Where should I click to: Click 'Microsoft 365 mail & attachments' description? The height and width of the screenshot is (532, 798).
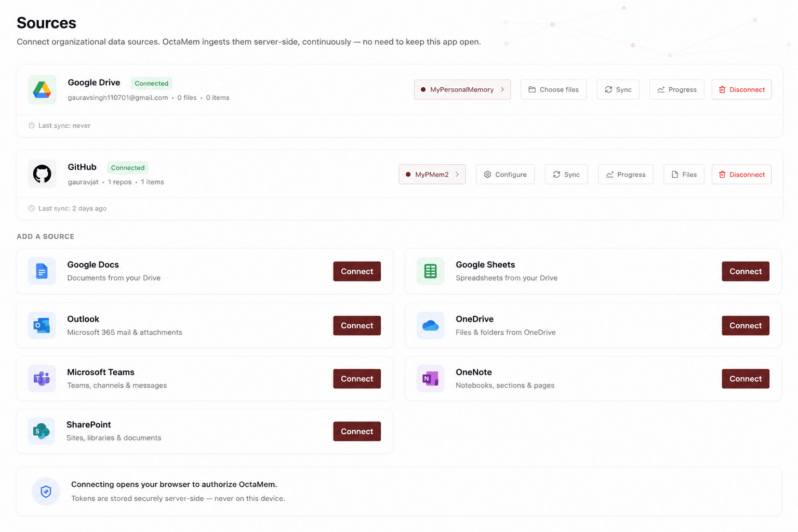click(x=125, y=332)
